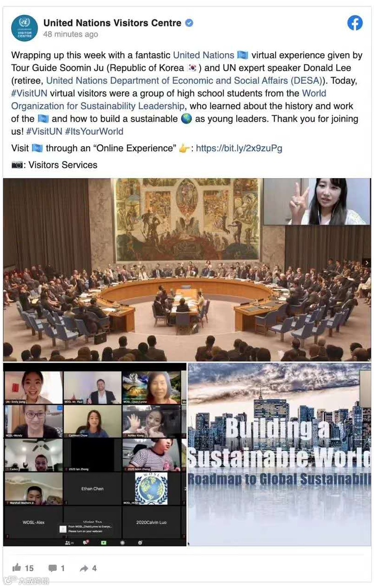
Task: Open World Organization for Sustainability Leadership link
Action: point(169,99)
